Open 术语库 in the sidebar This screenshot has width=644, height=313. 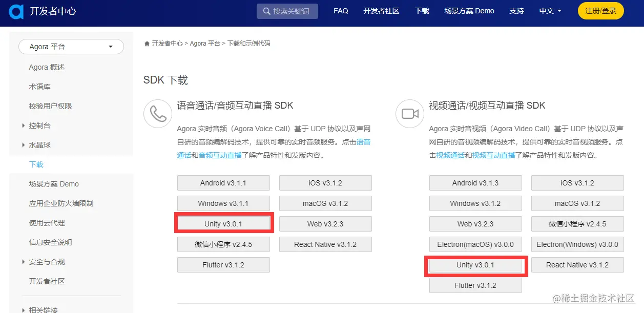(39, 87)
